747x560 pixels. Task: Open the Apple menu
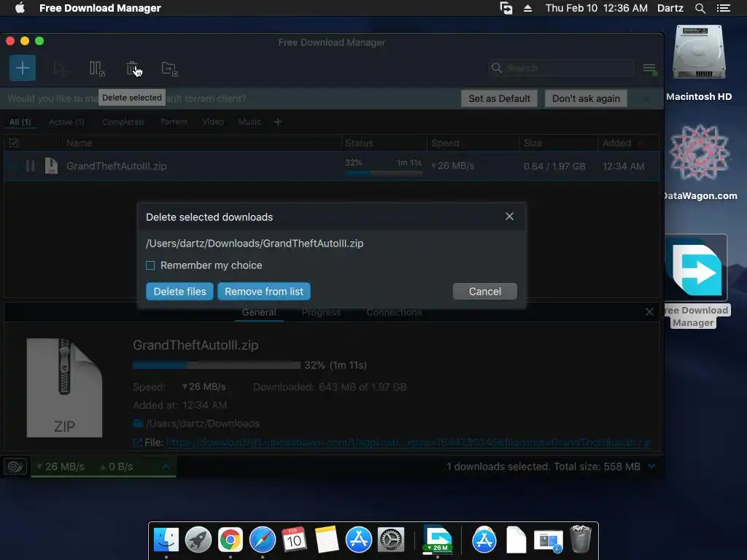(x=20, y=8)
